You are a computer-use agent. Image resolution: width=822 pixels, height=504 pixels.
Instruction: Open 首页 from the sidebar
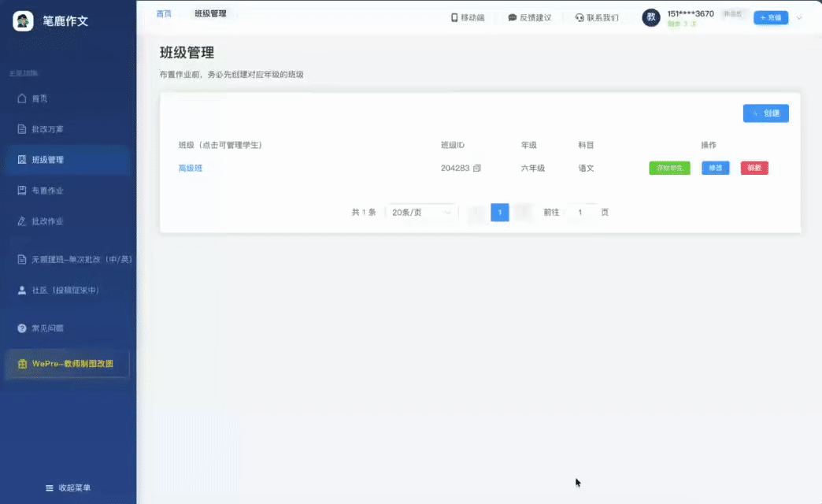39,98
